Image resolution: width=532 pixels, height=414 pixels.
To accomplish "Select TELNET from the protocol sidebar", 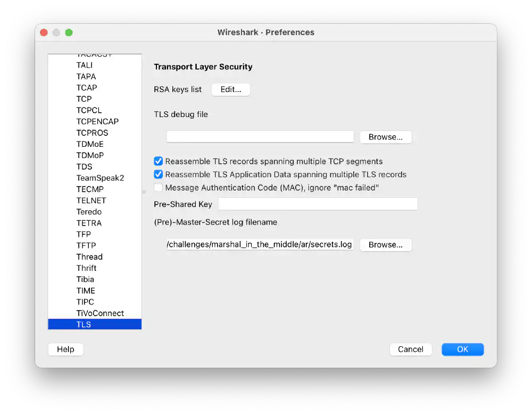I will click(x=91, y=200).
